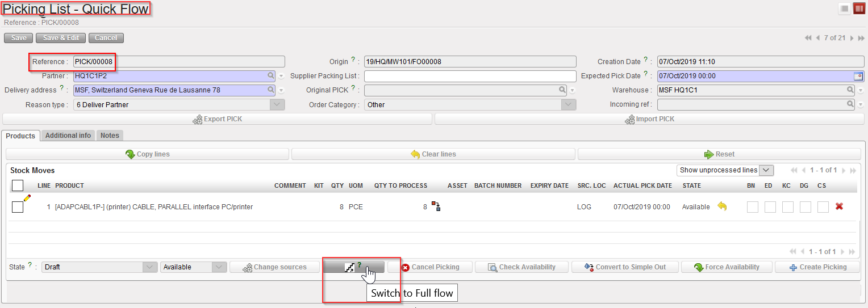868x308 pixels.
Task: Check the BN checkbox on line 1
Action: (x=752, y=207)
